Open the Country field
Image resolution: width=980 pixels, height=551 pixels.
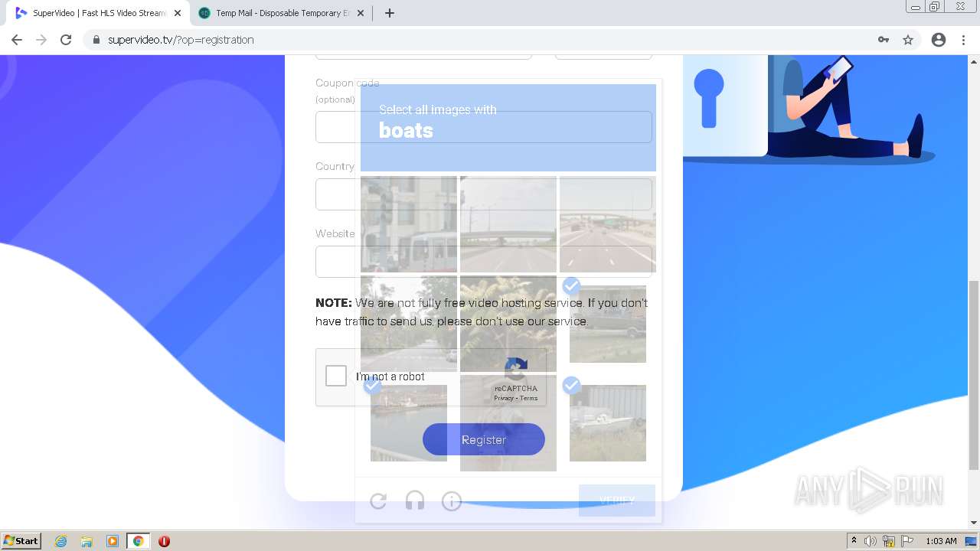[484, 194]
